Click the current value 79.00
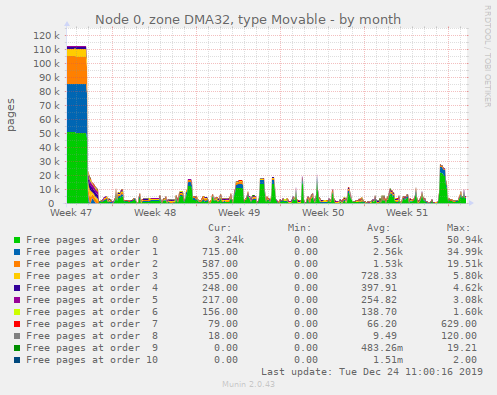Screen dimensions: 497x395 point(223,324)
